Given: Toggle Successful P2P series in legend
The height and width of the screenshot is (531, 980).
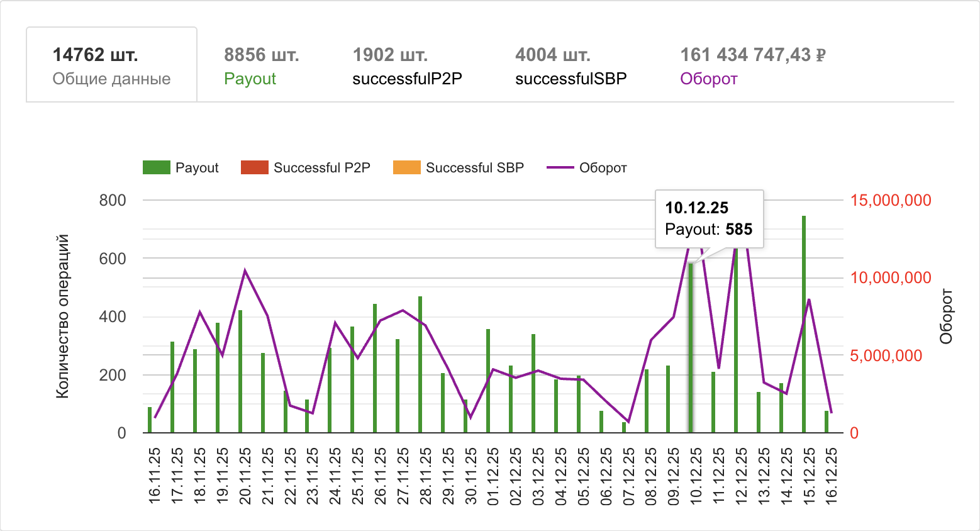Looking at the screenshot, I should tap(306, 168).
